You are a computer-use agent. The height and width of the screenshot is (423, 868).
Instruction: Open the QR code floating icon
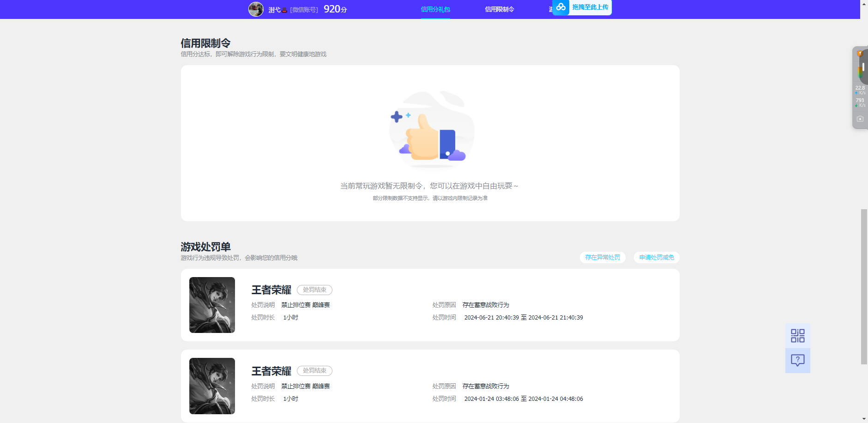[798, 336]
